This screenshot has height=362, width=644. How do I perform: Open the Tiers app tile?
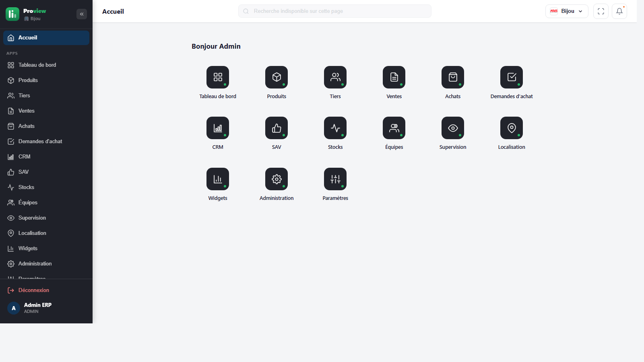pos(335,77)
